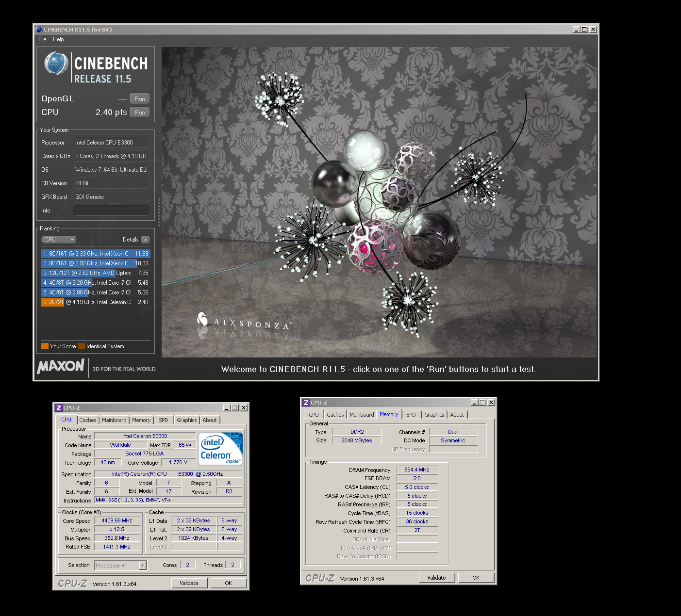Minimize the Cinebench window

[576, 30]
